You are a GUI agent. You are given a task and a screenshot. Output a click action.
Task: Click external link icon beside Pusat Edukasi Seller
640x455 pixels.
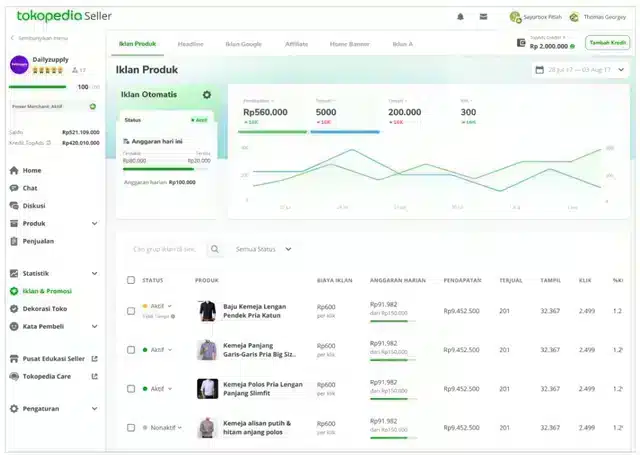click(95, 359)
